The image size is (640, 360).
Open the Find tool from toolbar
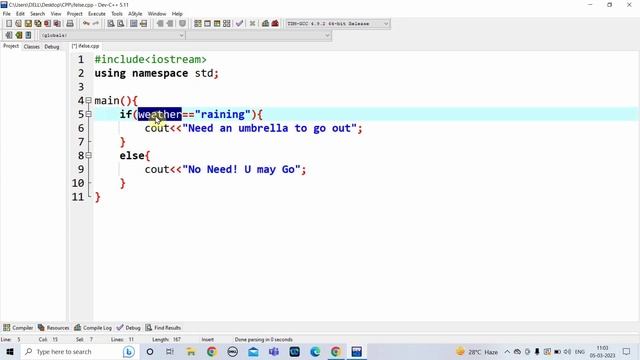(x=111, y=24)
